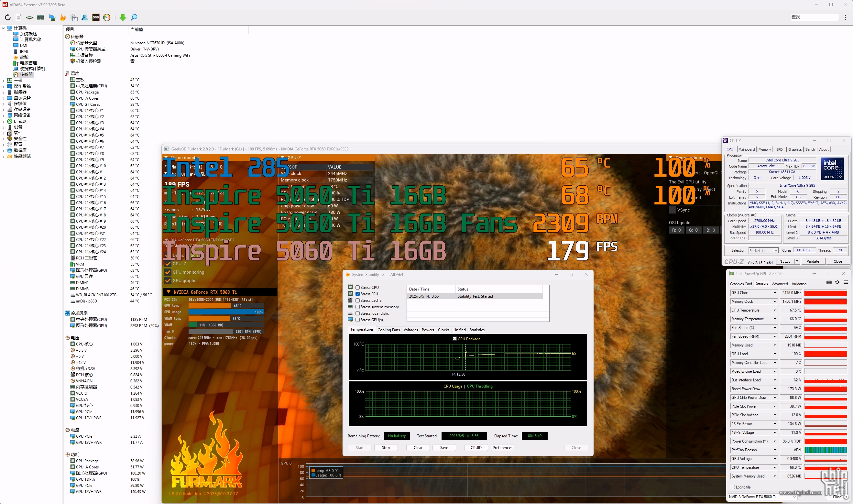Viewport: 853px width, 504px height.
Task: Click PerfCap Reason colored bar graph
Action: pos(826,450)
